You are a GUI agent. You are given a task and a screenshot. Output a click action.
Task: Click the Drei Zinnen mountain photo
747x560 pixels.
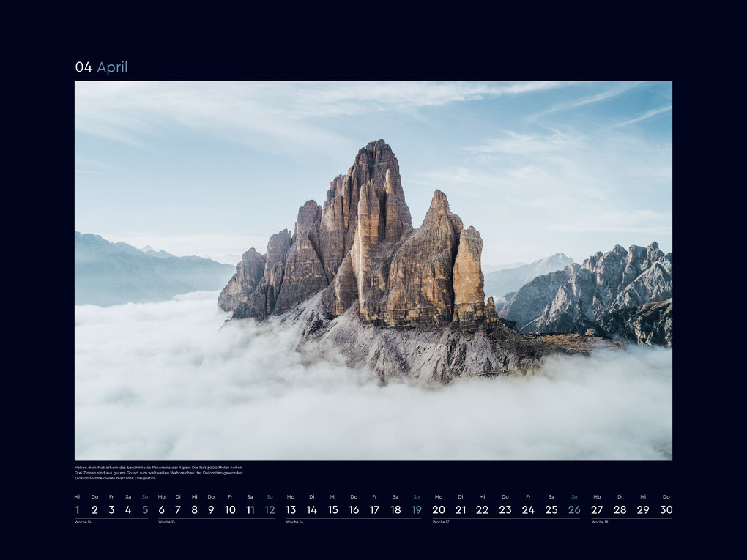coord(373,270)
